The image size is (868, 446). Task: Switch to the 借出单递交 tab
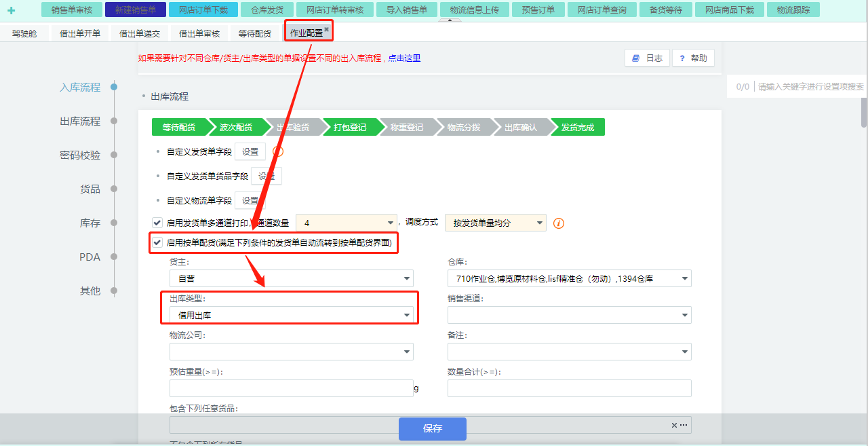click(140, 33)
